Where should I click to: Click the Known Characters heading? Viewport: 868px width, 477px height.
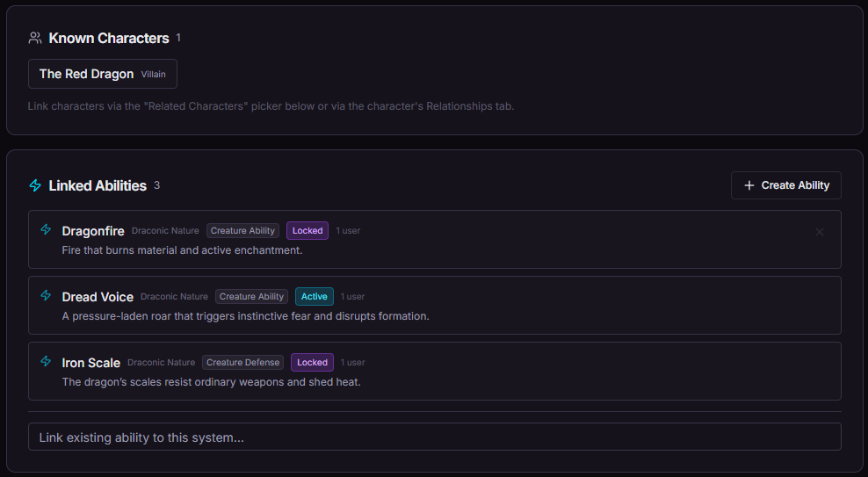pyautogui.click(x=109, y=38)
